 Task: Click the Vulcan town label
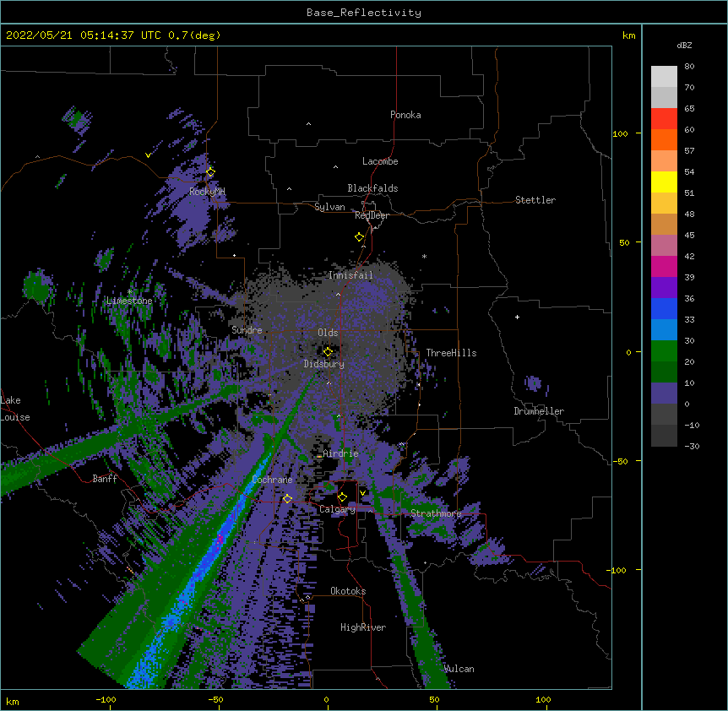(x=459, y=669)
